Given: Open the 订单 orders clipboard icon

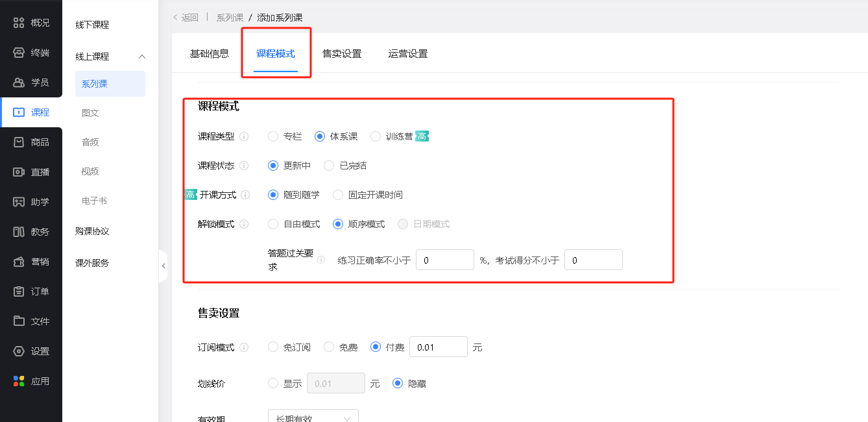Looking at the screenshot, I should tap(19, 292).
